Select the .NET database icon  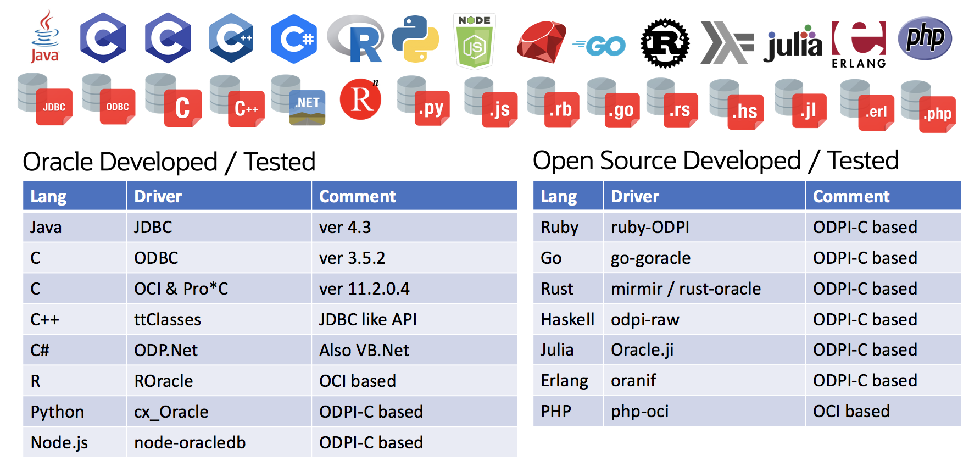click(x=298, y=100)
